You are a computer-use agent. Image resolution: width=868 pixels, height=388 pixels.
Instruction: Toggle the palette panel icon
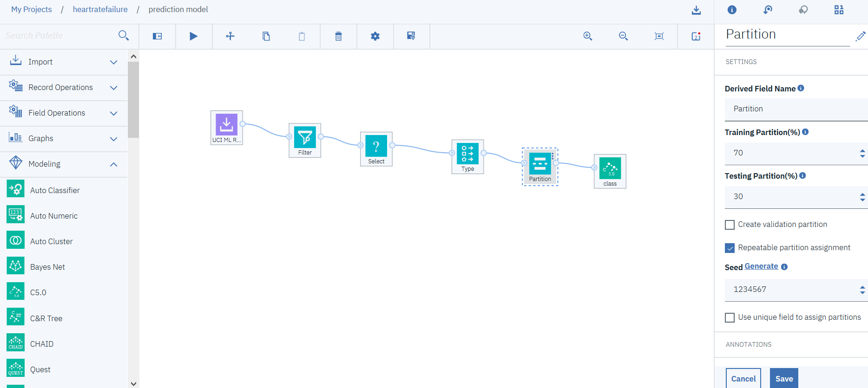158,36
